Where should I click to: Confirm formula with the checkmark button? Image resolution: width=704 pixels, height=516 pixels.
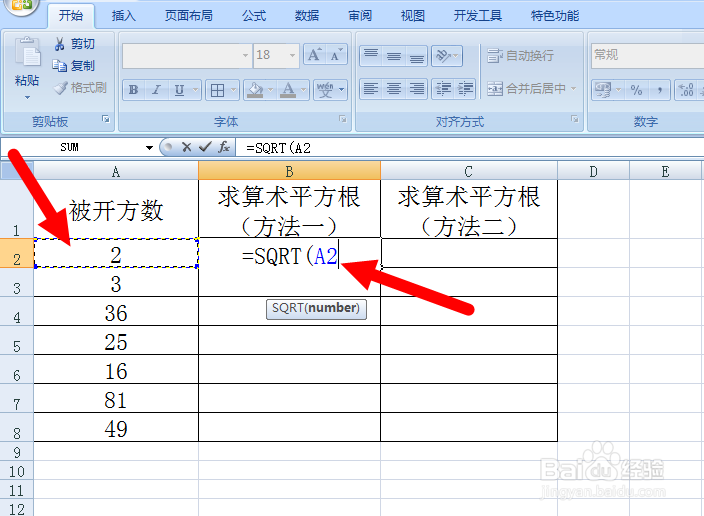(205, 147)
